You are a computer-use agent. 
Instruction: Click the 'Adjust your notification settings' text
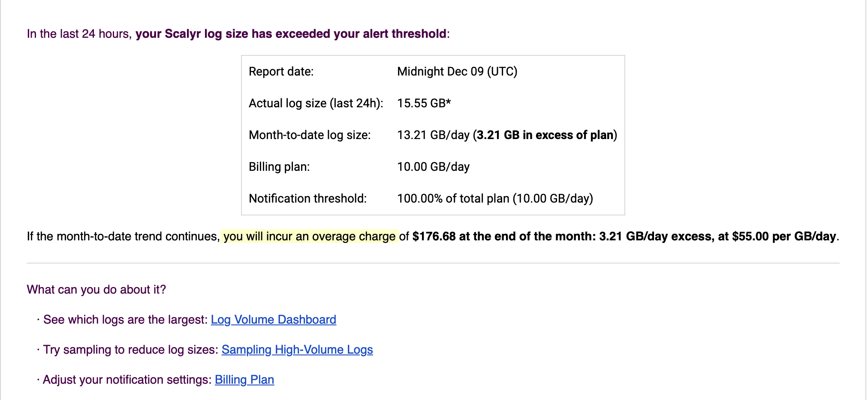127,380
